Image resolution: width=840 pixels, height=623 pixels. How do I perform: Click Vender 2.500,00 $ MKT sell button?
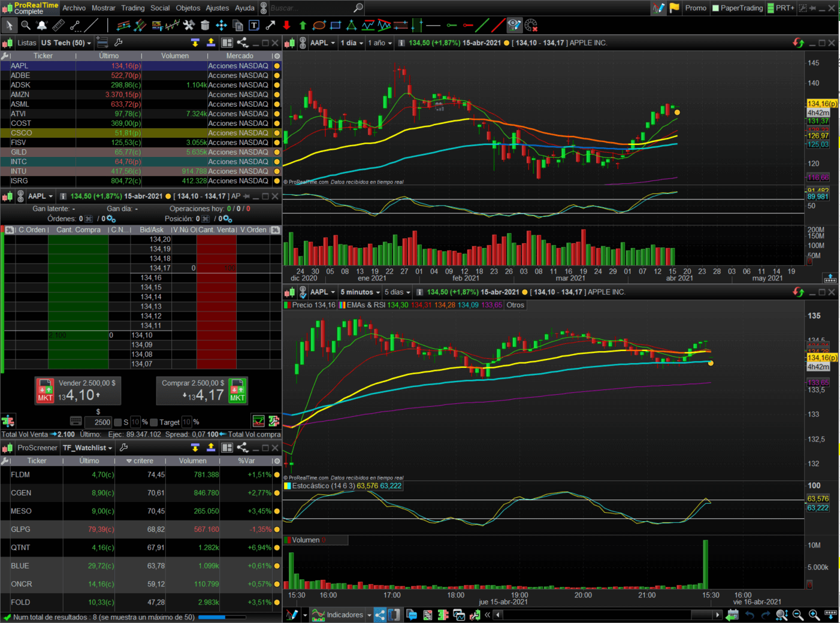pyautogui.click(x=78, y=391)
